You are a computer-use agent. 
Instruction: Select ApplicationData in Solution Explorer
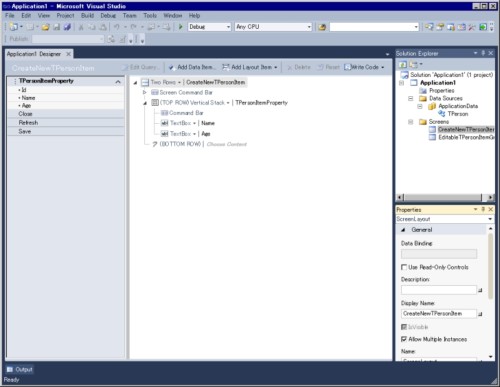pos(458,106)
